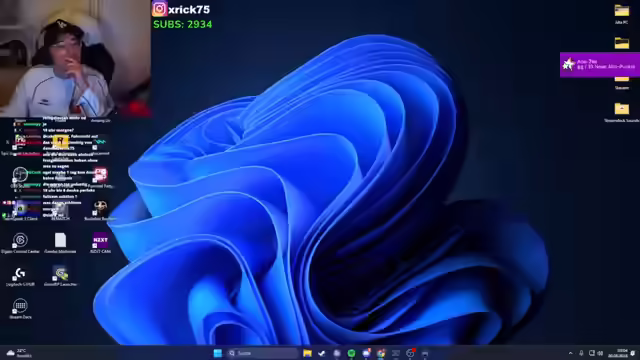
Task: Click the microphone icon in system tray
Action: point(581,353)
